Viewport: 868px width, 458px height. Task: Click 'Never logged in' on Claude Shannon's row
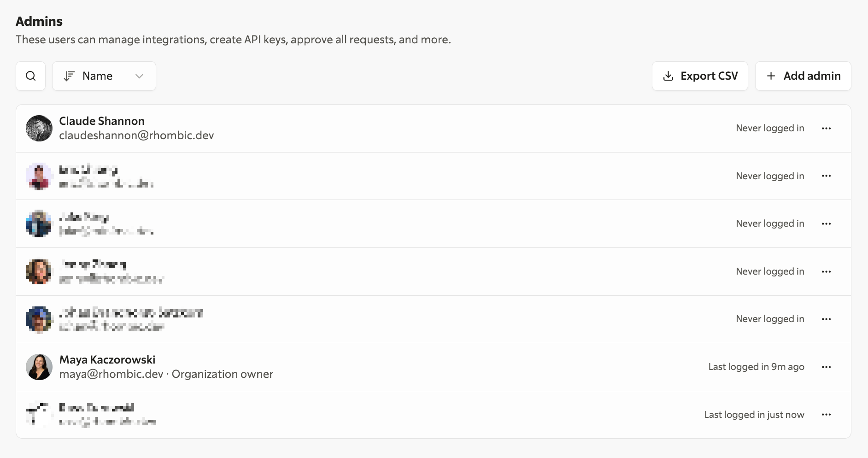click(770, 128)
